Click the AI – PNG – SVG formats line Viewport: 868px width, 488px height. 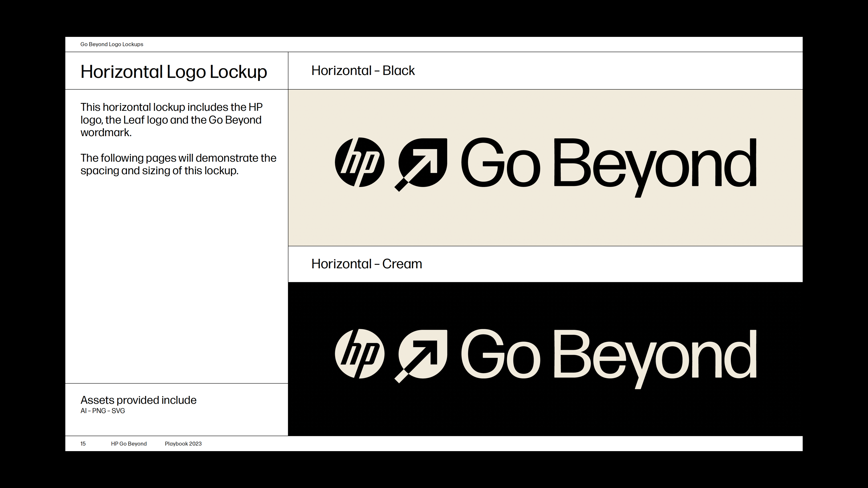click(102, 411)
